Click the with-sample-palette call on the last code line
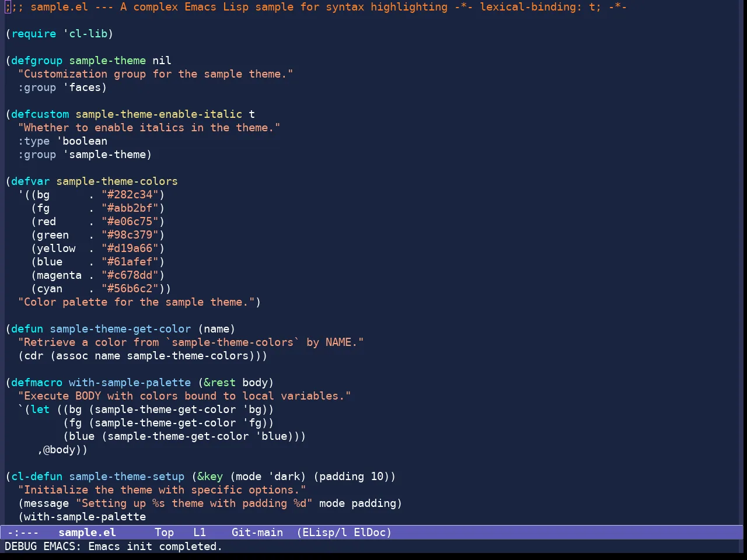 tap(85, 517)
